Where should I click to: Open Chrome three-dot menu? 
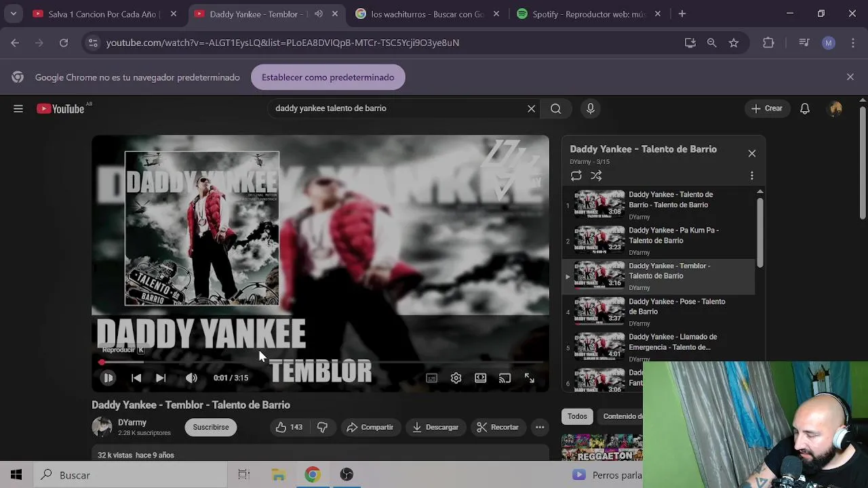(852, 43)
